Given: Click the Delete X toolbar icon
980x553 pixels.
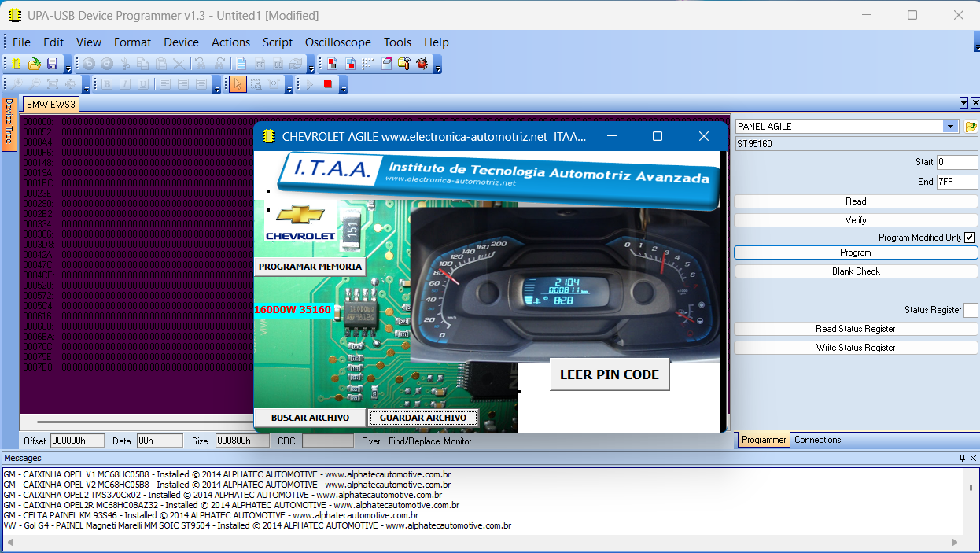Looking at the screenshot, I should pyautogui.click(x=179, y=64).
